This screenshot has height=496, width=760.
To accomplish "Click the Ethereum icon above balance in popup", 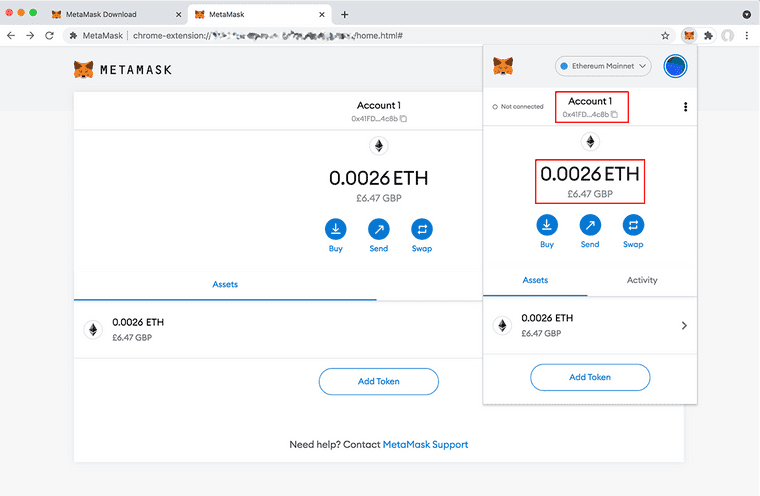I will 590,142.
